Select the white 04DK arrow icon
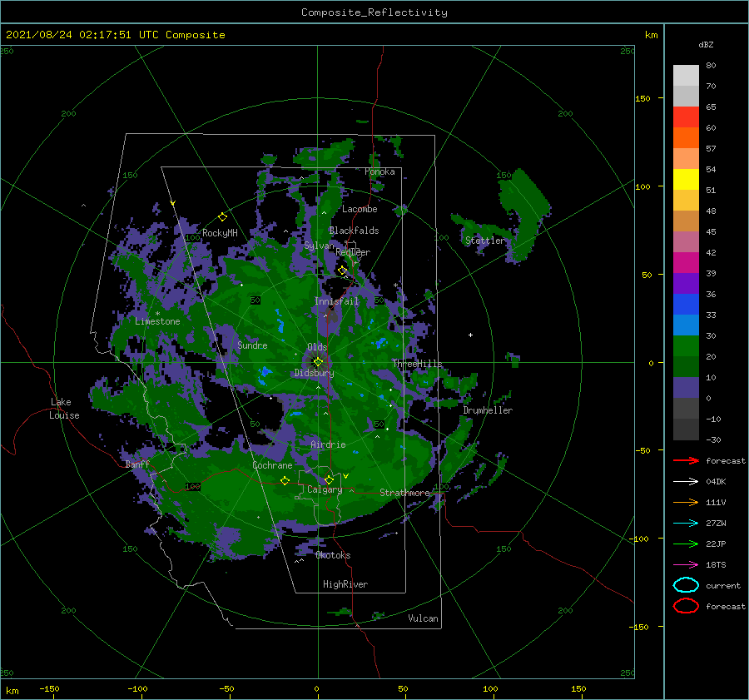This screenshot has height=700, width=749. (x=686, y=482)
